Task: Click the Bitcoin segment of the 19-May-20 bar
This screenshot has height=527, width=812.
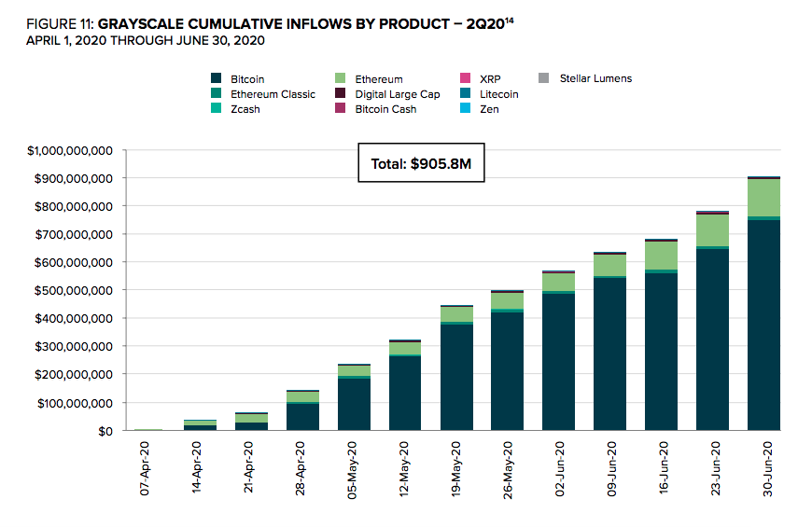Action: click(456, 378)
